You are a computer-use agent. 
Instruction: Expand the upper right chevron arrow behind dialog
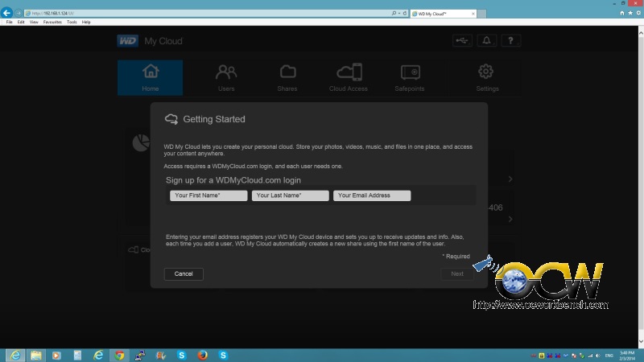click(510, 179)
